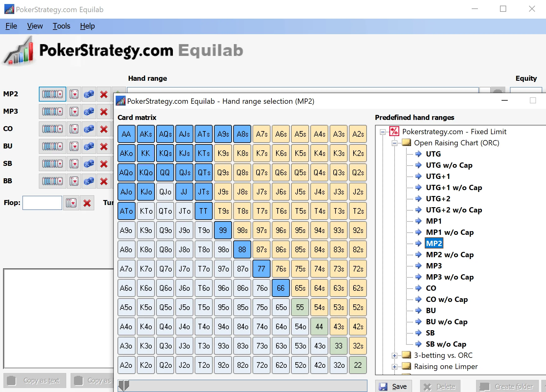Toggle 55 in the card matrix
Screen dimensions: 546x392
point(300,307)
